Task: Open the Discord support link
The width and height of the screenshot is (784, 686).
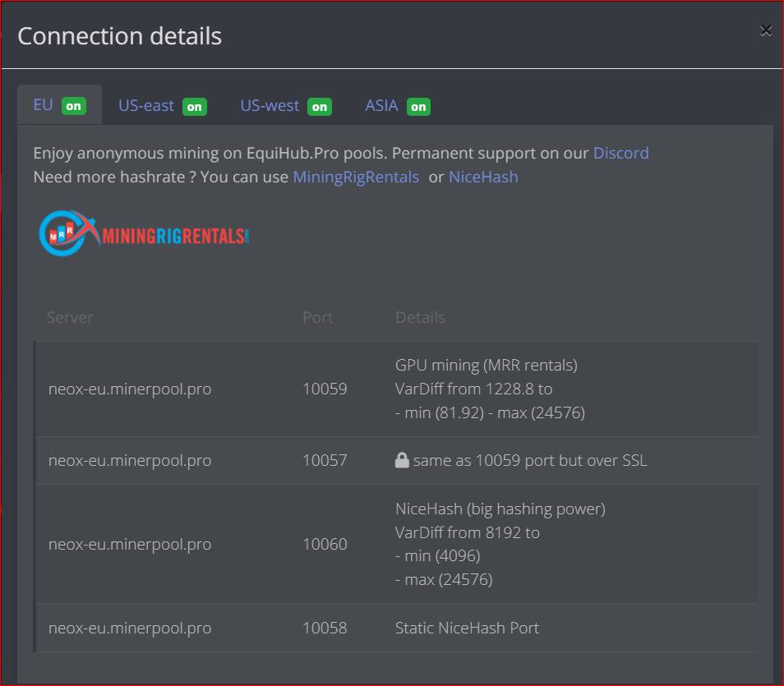Action: click(621, 153)
